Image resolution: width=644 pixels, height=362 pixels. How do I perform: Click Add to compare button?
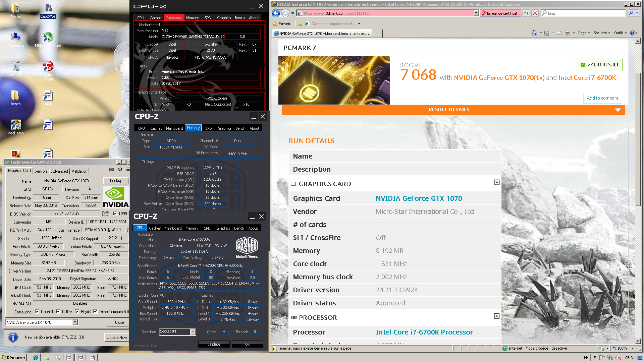[602, 98]
